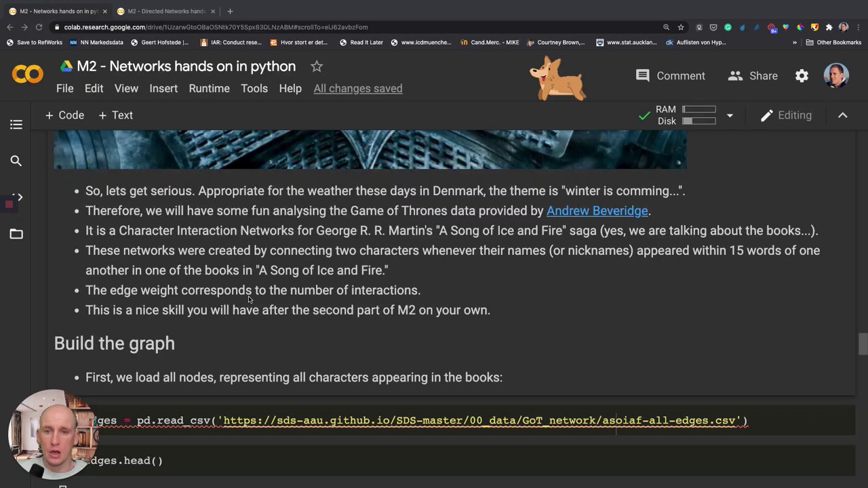Switch to the M2 - Directed Networks tab

[x=166, y=11]
